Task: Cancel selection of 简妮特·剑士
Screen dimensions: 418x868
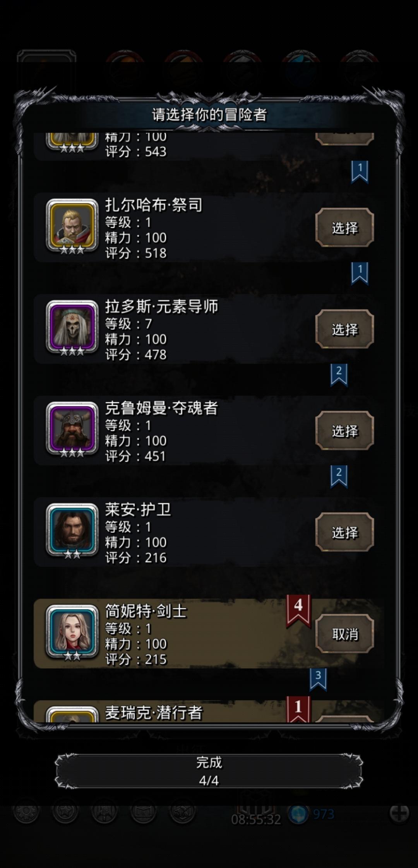Action: click(344, 634)
